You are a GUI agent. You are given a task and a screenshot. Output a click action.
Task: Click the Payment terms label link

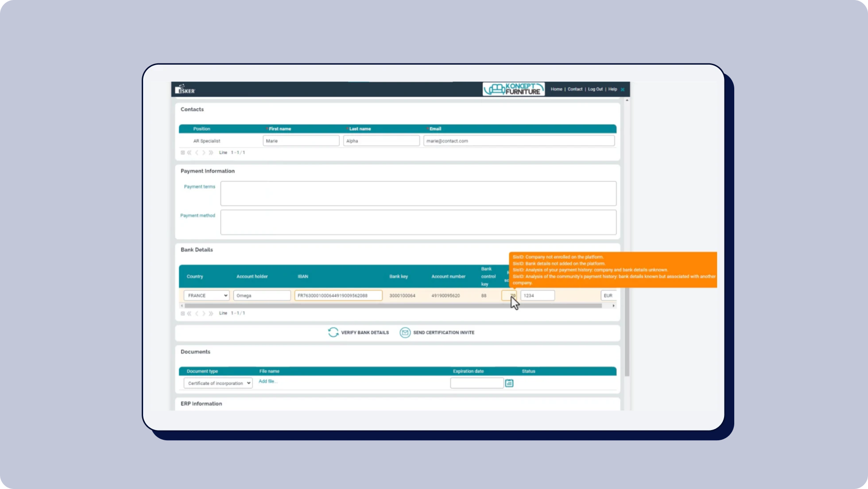(x=199, y=186)
